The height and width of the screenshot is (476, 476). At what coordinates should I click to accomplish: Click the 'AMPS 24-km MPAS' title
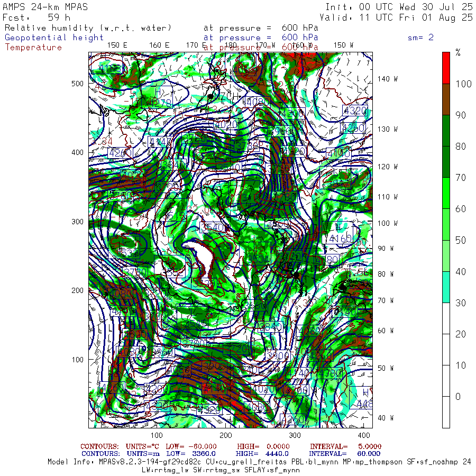coord(45,7)
